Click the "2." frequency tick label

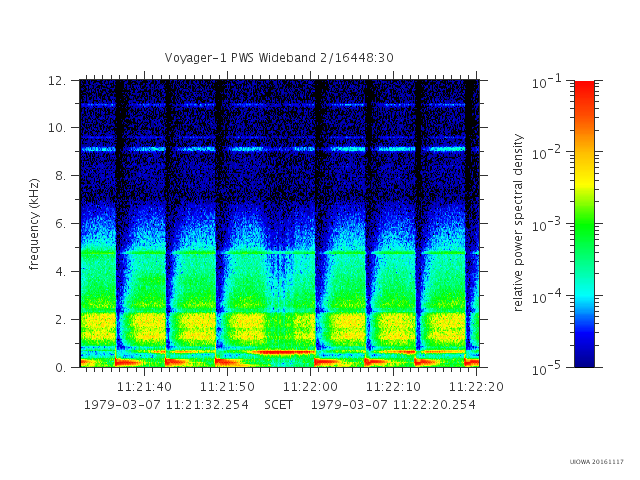(x=60, y=320)
